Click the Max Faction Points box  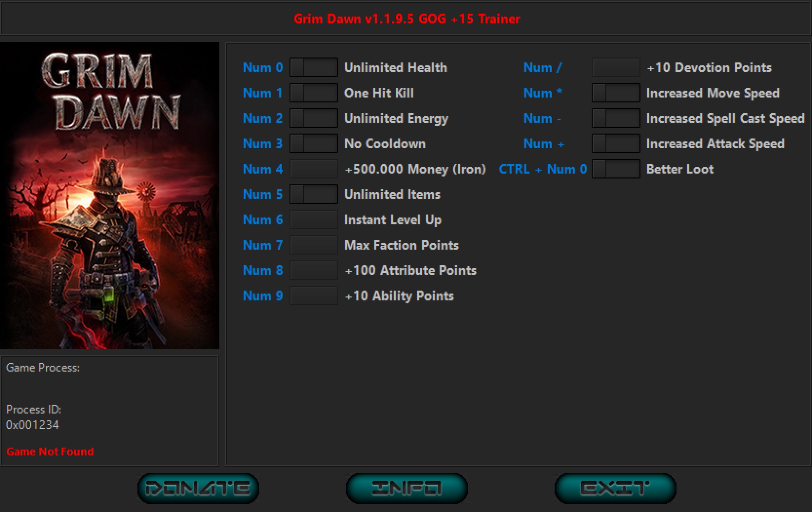(314, 245)
